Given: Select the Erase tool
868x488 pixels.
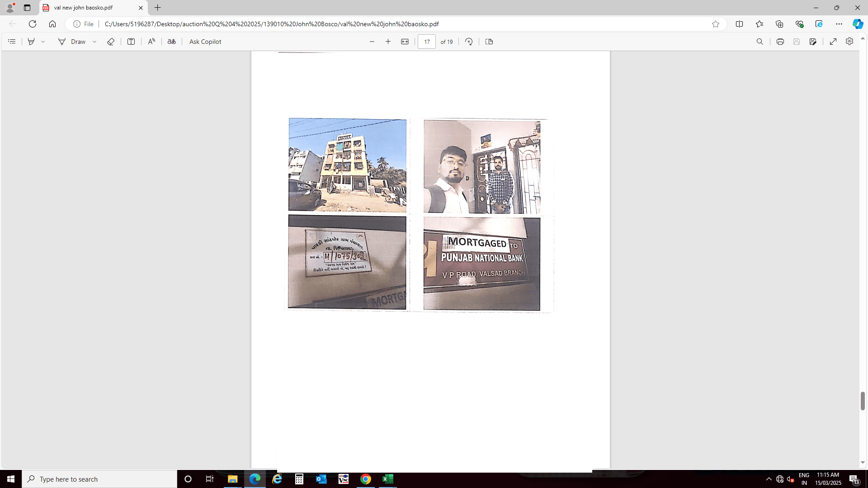Looking at the screenshot, I should tap(111, 42).
